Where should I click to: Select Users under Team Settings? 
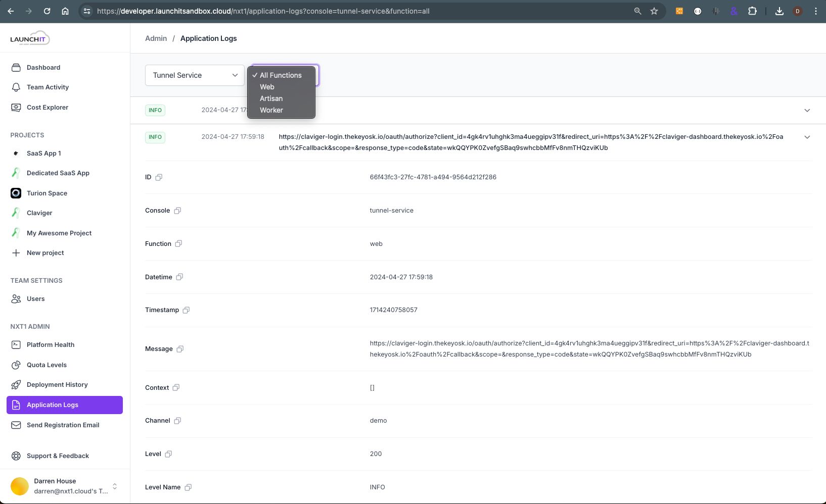[34, 298]
